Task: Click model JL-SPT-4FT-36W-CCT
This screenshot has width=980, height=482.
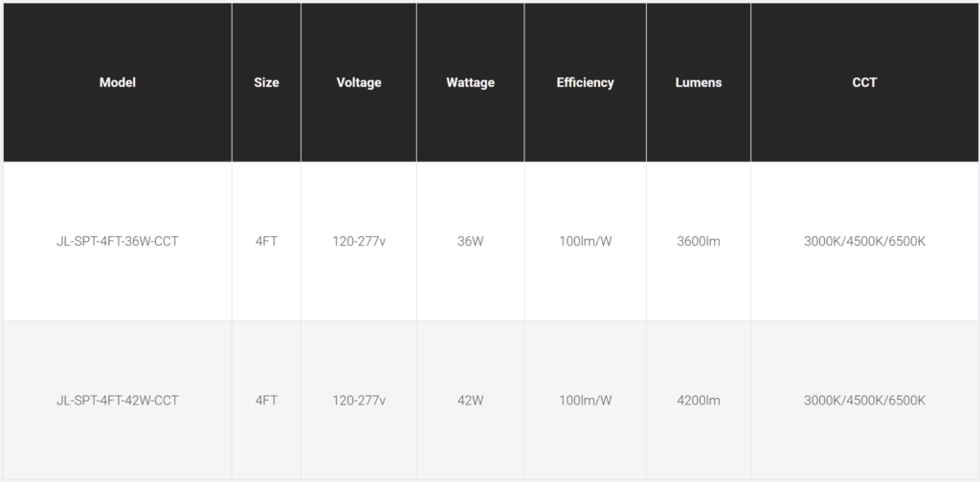Action: [118, 241]
